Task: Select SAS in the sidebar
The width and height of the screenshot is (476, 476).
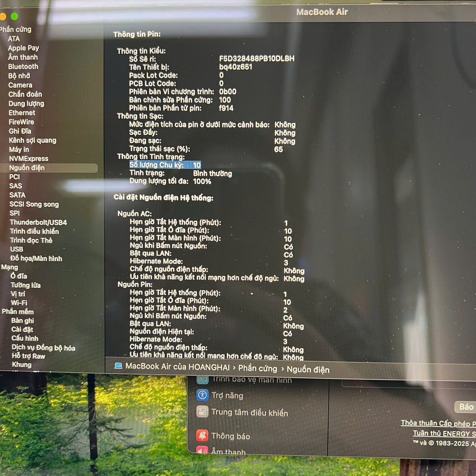Action: click(x=15, y=186)
